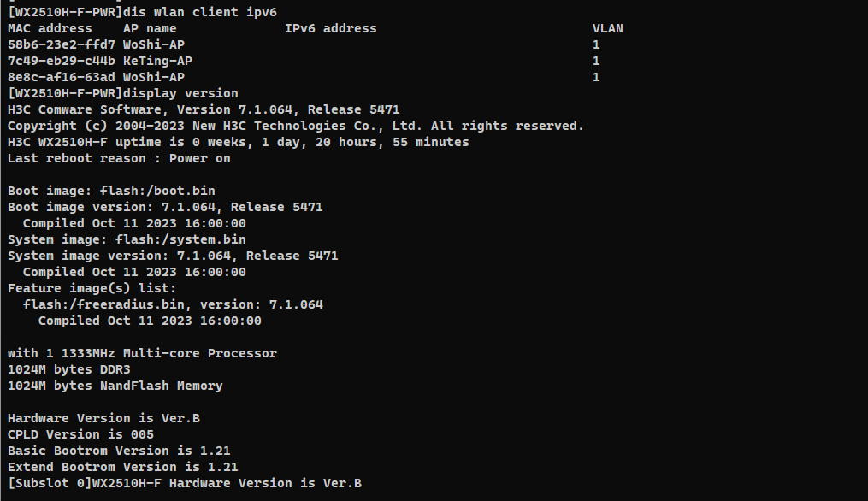Click the H3C Comware Software version line
The width and height of the screenshot is (868, 501).
click(204, 109)
